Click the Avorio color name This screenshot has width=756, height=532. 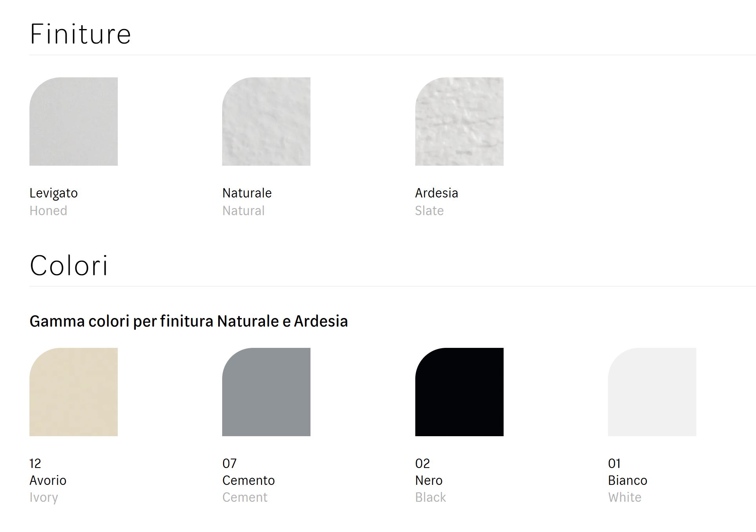coord(48,480)
